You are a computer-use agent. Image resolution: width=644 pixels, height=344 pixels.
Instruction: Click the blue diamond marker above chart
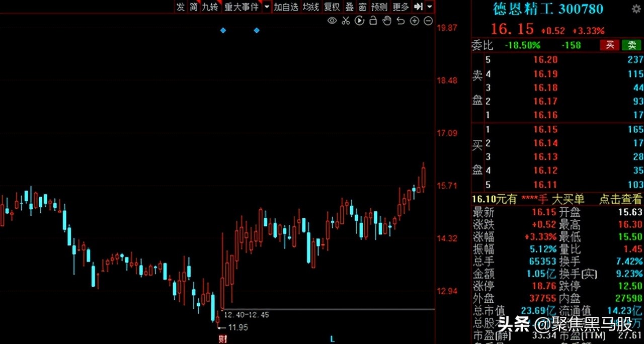(223, 30)
